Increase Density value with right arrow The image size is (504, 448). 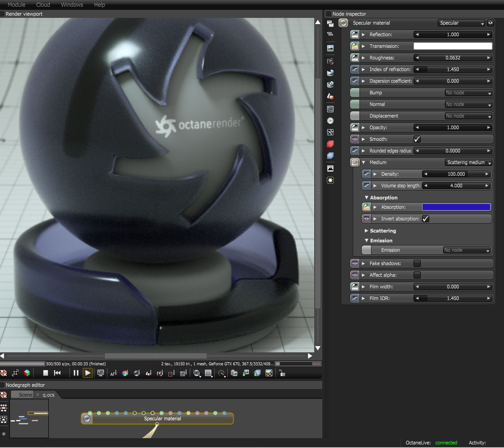point(487,174)
